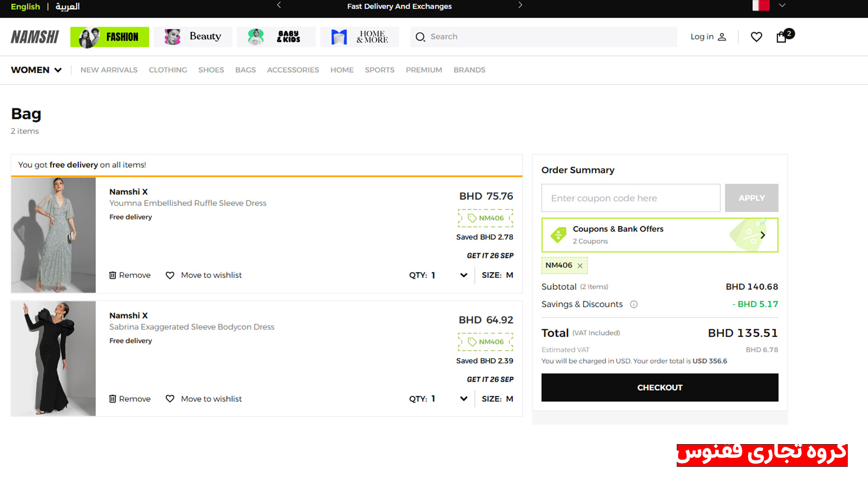This screenshot has width=868, height=488.
Task: Remove applied NM406 coupon tag
Action: tap(580, 266)
